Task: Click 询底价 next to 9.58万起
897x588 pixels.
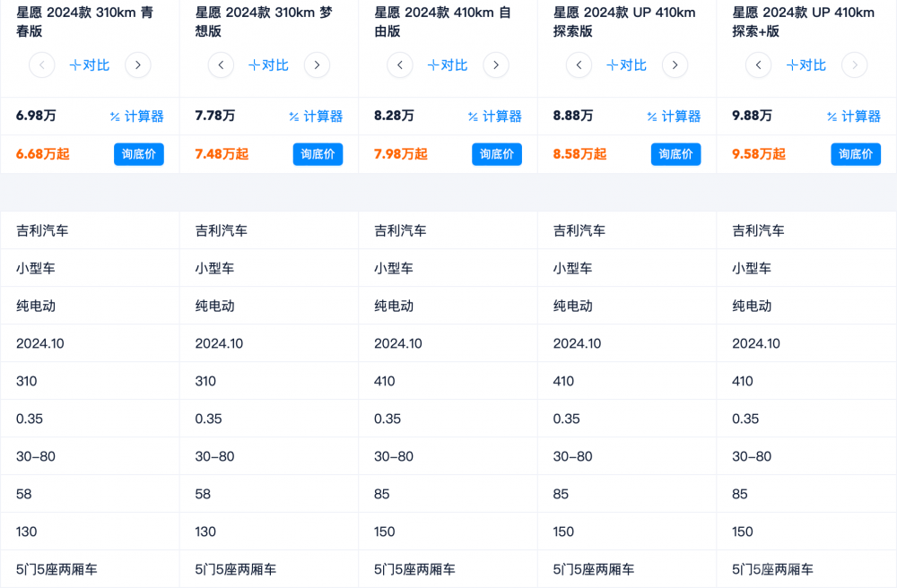Action: click(x=856, y=154)
